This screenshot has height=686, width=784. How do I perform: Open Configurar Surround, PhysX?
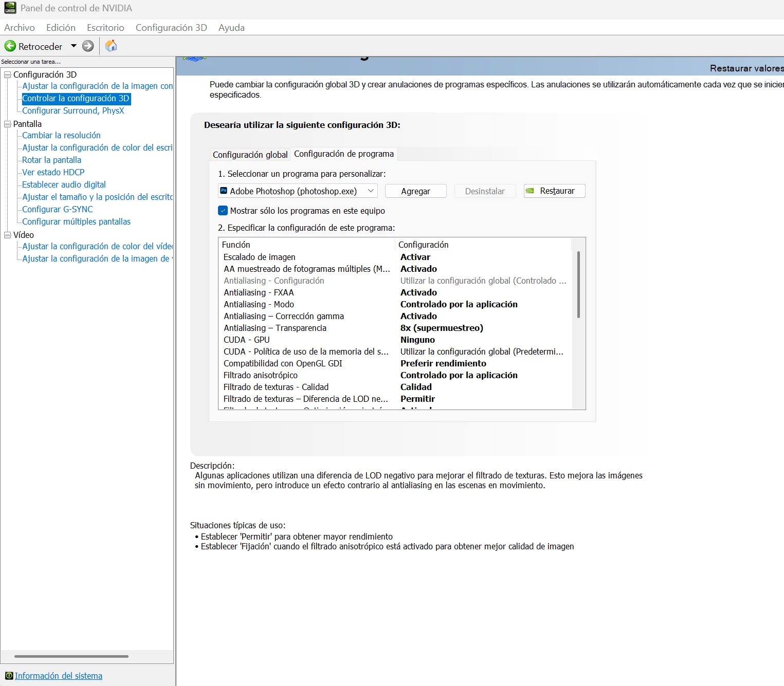(73, 110)
